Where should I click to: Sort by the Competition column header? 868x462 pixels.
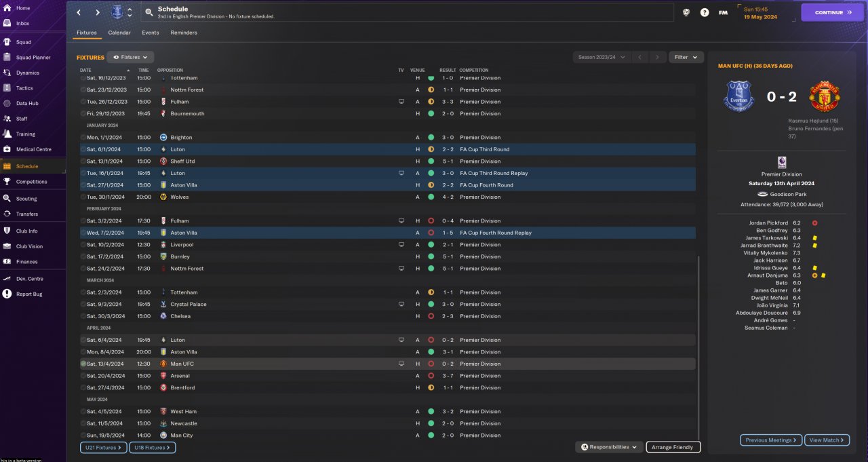(473, 71)
